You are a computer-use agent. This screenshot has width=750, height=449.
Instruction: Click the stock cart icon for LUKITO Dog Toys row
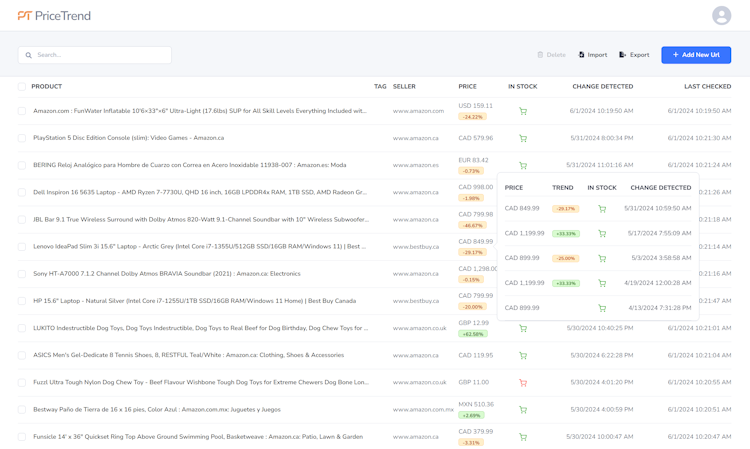(523, 329)
